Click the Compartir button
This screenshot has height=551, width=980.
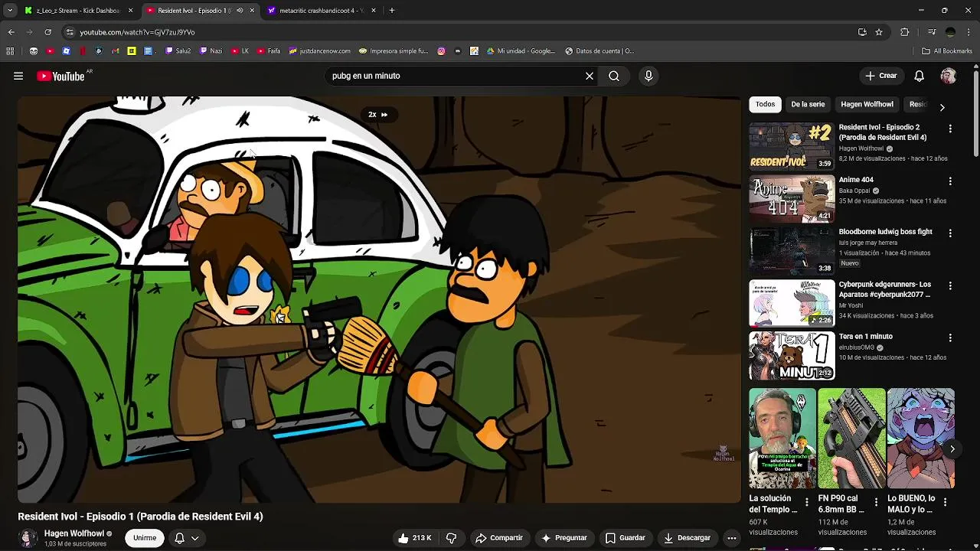pos(498,538)
